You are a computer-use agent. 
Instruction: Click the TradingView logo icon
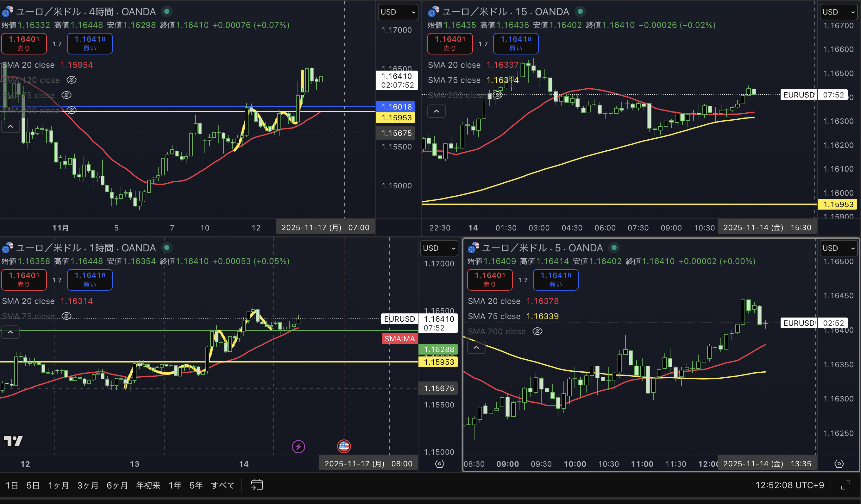[x=13, y=441]
